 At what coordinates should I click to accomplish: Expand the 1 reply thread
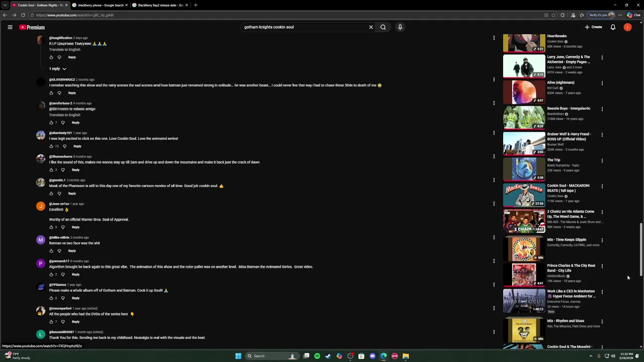click(57, 69)
